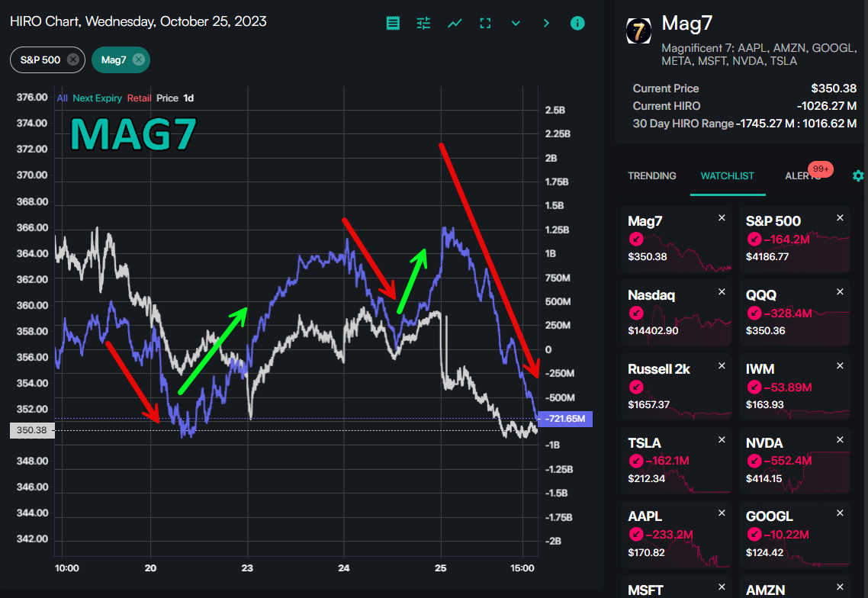Toggle the Retail series legend

139,98
